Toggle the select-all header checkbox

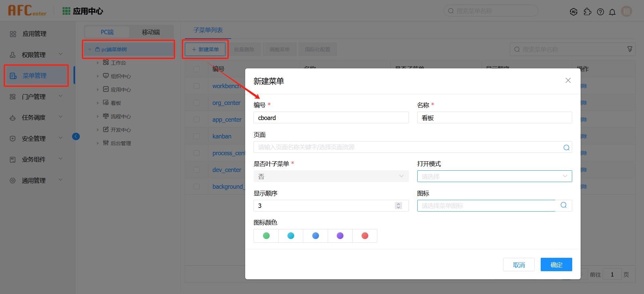point(197,69)
